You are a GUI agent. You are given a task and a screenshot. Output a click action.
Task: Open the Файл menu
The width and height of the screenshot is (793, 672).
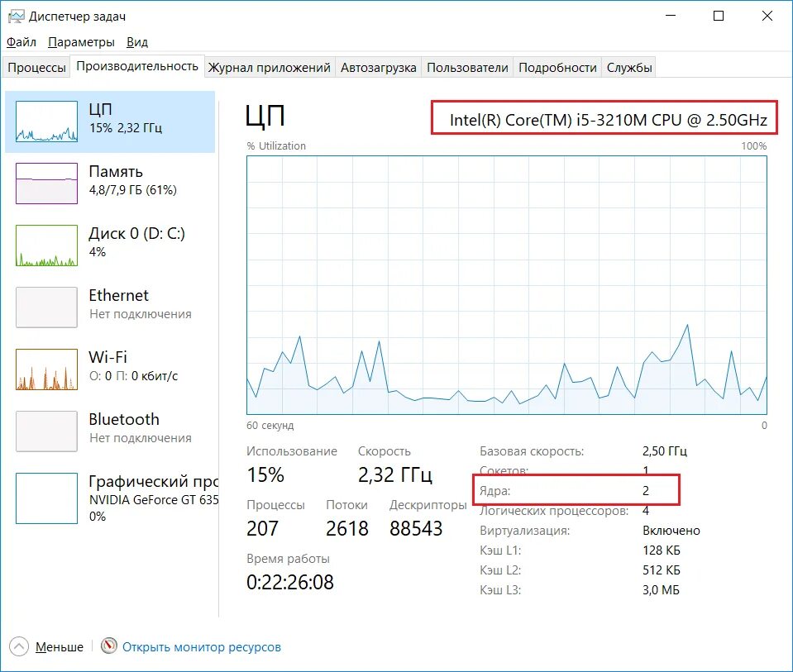point(21,42)
